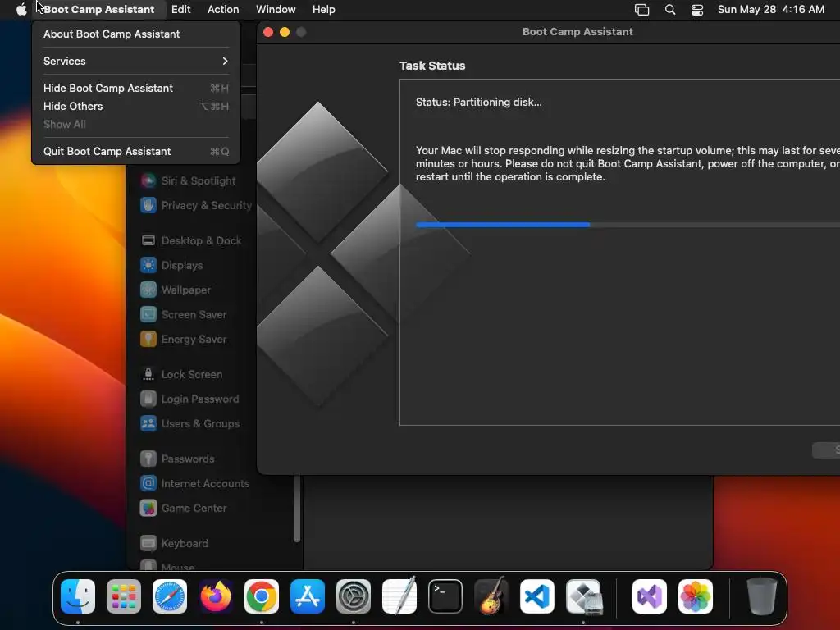Open the Apple menu

pos(21,10)
